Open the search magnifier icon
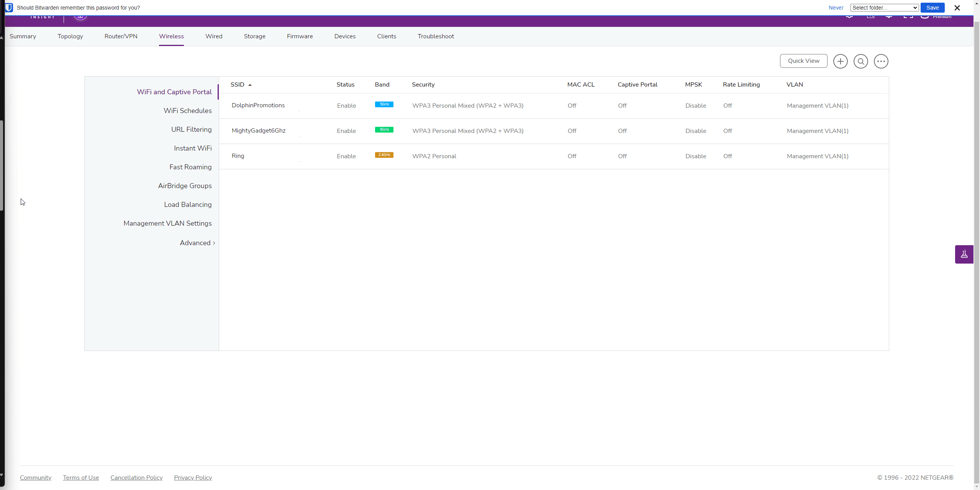 coord(860,61)
